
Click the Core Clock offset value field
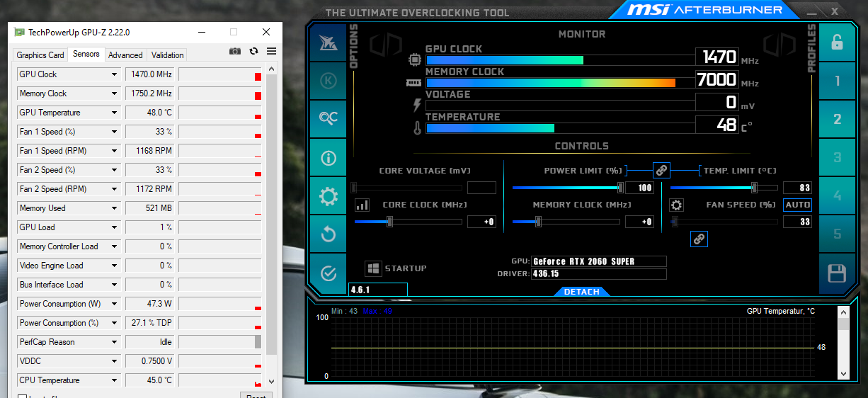pos(481,222)
